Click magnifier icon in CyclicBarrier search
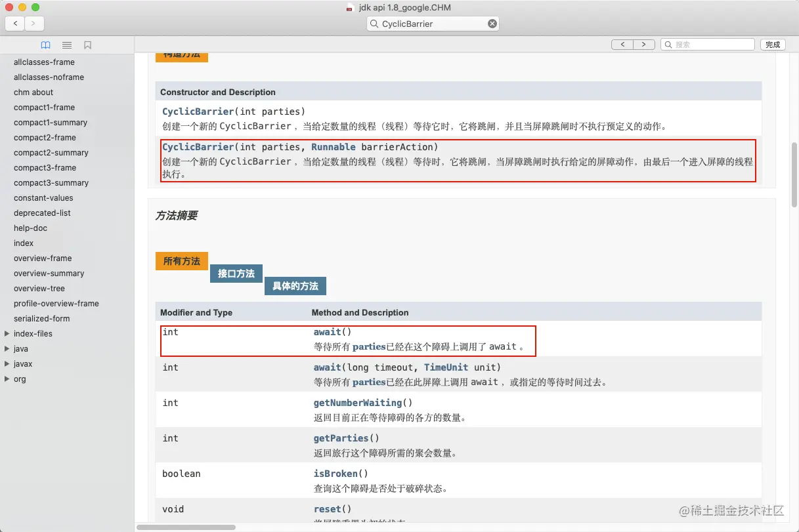Screen dimensions: 799x532 [376, 24]
